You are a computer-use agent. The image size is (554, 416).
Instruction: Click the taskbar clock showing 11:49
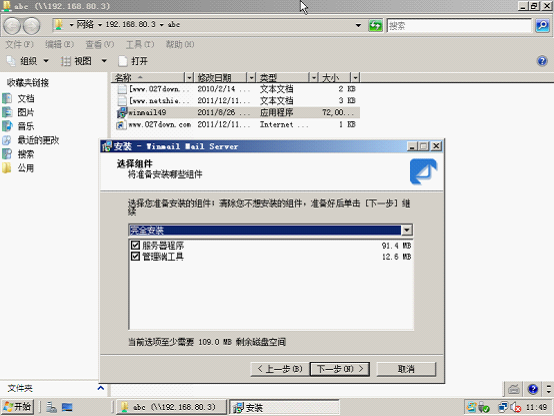tap(536, 408)
